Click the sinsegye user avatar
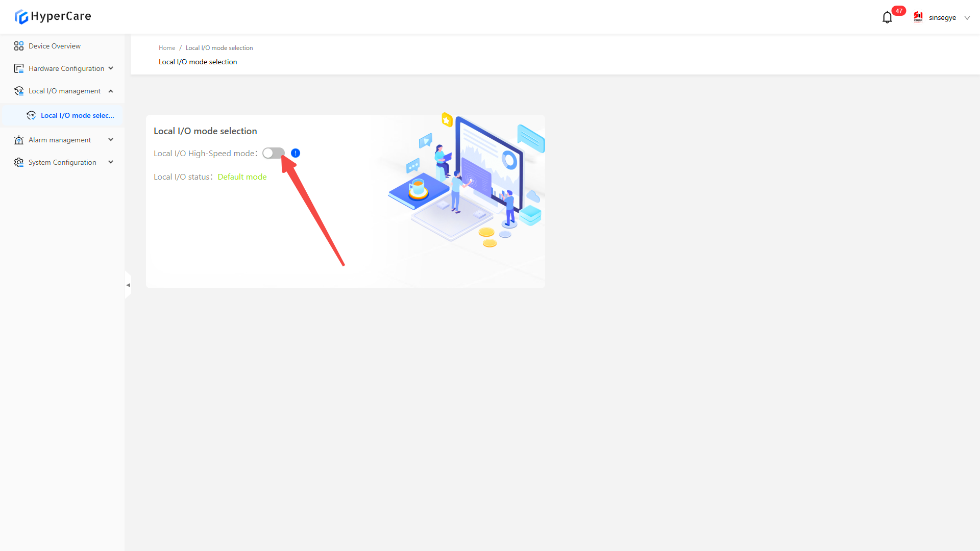 pyautogui.click(x=918, y=17)
